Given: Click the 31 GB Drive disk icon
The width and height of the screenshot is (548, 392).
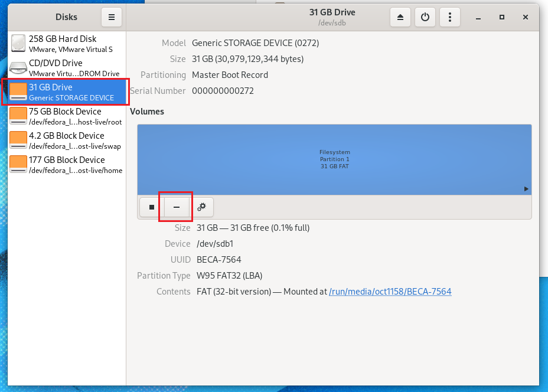Looking at the screenshot, I should 18,92.
